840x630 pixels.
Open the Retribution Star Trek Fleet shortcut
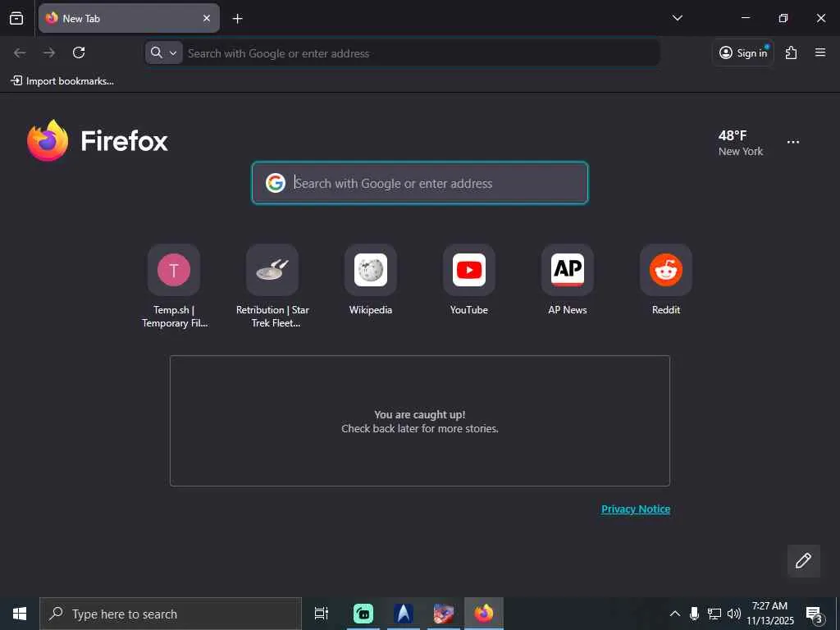pos(272,286)
